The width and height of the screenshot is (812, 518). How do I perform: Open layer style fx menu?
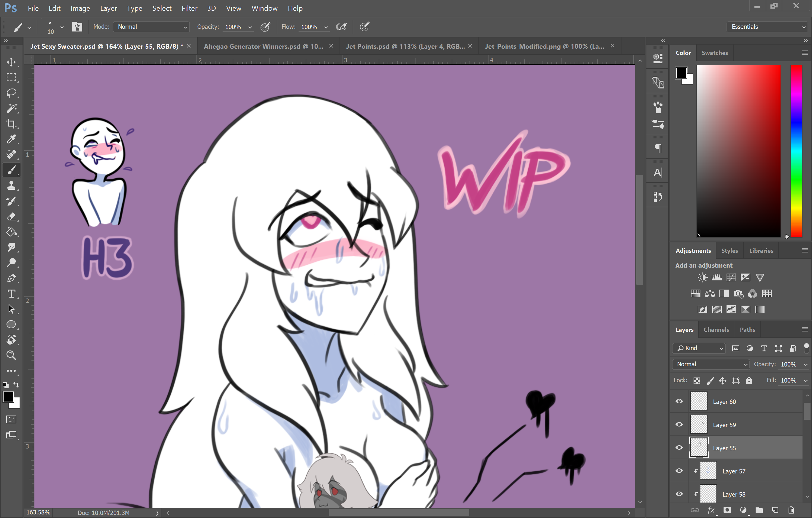(x=711, y=510)
